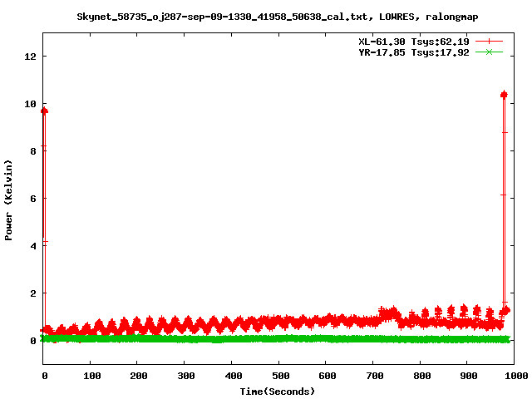Screen dimensions: 532x399
Task: Select the legend entry XL-61.30 Tsys:62.19
Action: pos(414,42)
